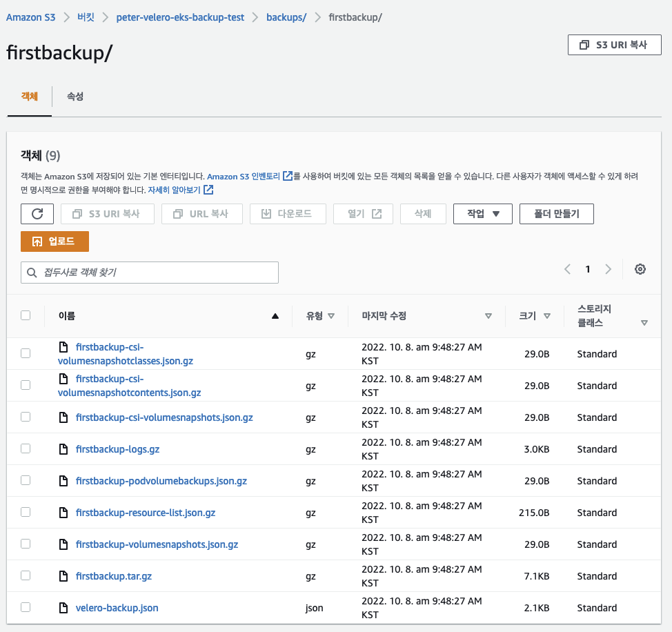Click file icon of firstbackup-csi-volumesnapshotclasses.json.gz

click(x=63, y=346)
